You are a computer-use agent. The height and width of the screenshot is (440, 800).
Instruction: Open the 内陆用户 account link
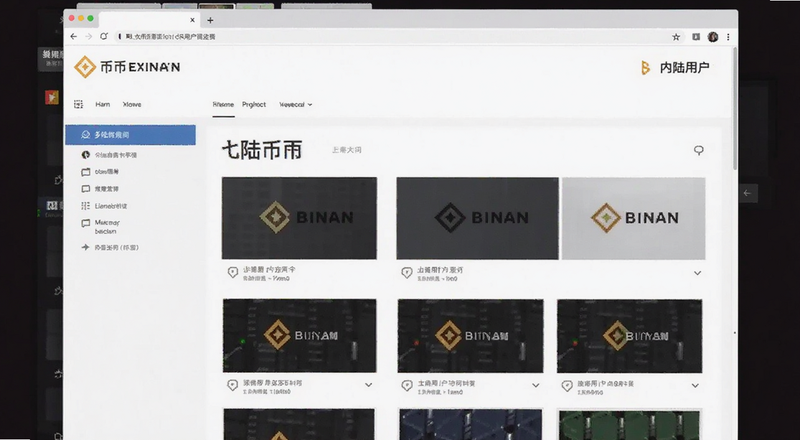(x=684, y=68)
